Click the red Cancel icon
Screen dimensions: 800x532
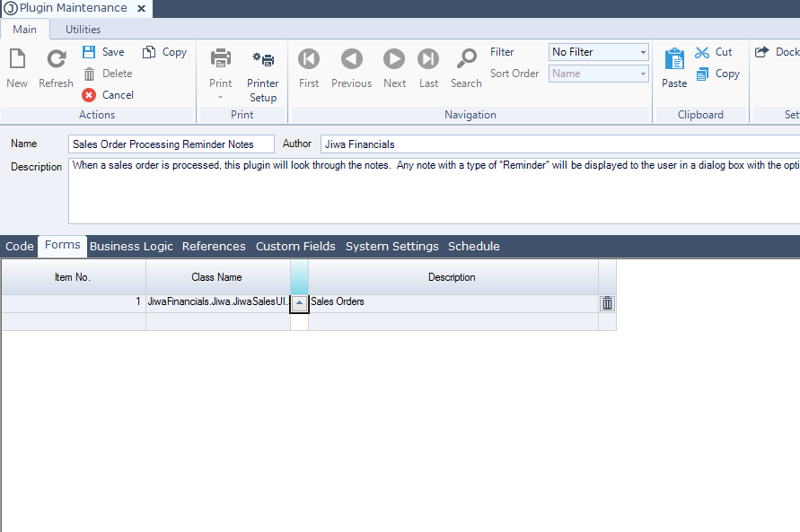point(89,95)
